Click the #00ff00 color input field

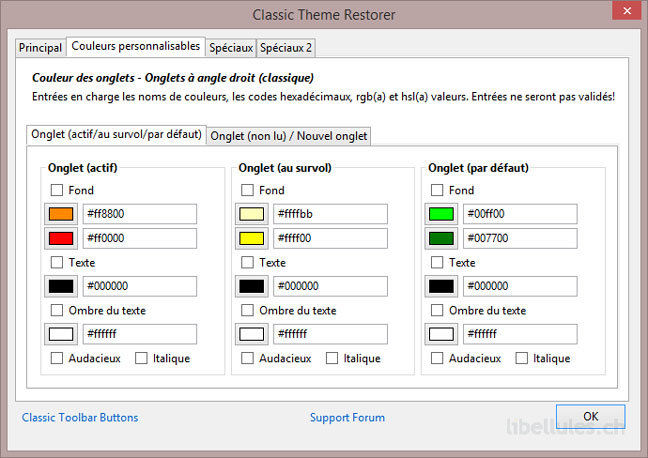pos(520,214)
